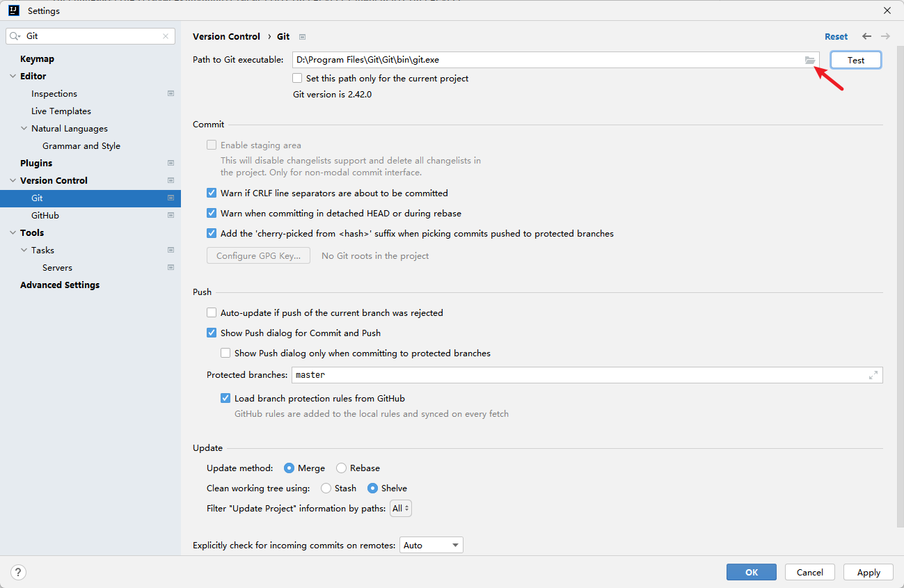Click the project-level icon beside Git breadcrumb
904x588 pixels.
pos(302,37)
